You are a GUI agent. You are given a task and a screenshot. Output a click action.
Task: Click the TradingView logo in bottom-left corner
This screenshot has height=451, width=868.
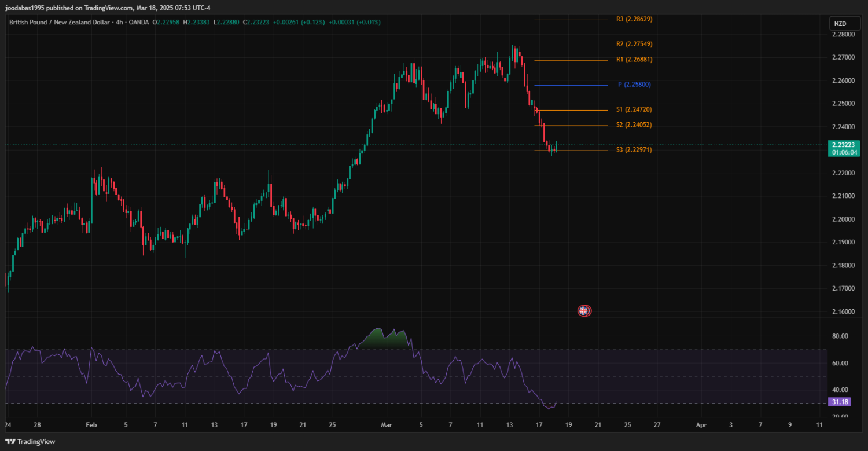click(30, 442)
